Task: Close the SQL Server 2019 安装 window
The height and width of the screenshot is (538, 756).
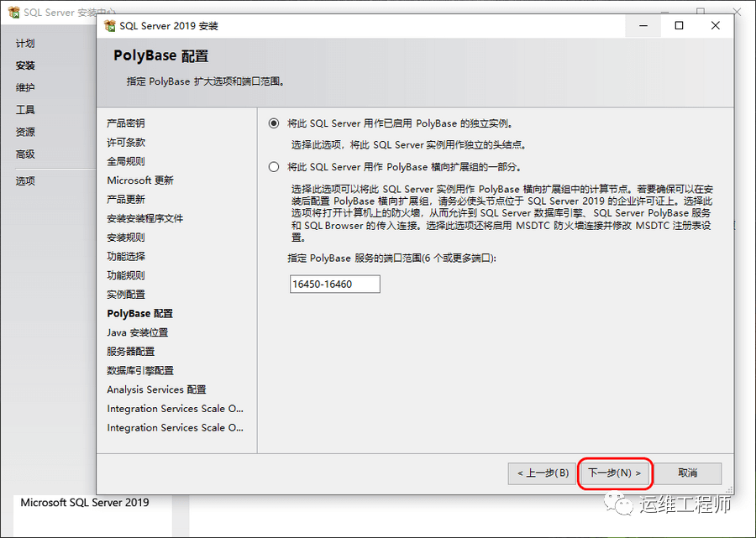Action: pyautogui.click(x=716, y=25)
